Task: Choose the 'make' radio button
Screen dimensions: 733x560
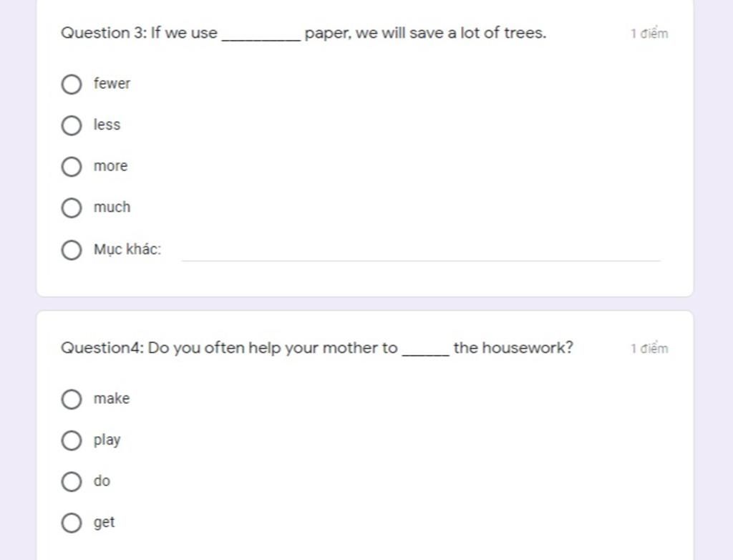Action: [x=72, y=399]
